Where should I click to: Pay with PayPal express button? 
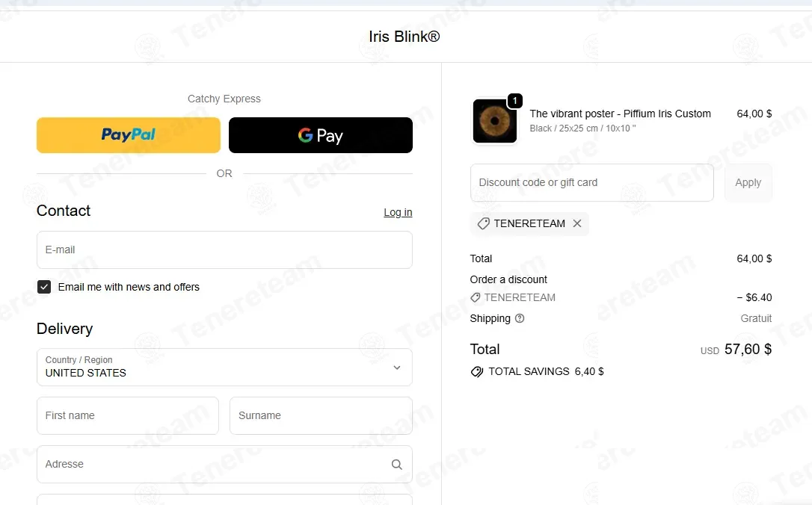pyautogui.click(x=129, y=135)
